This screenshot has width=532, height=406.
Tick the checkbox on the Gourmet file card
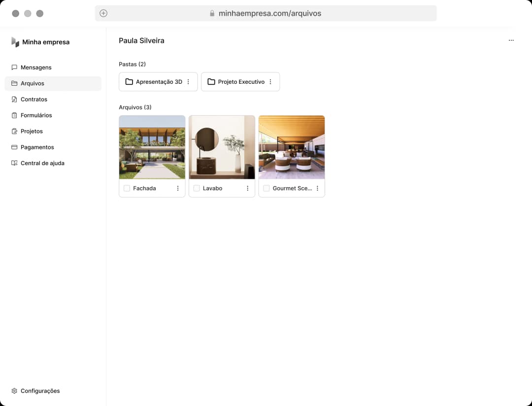(x=266, y=188)
